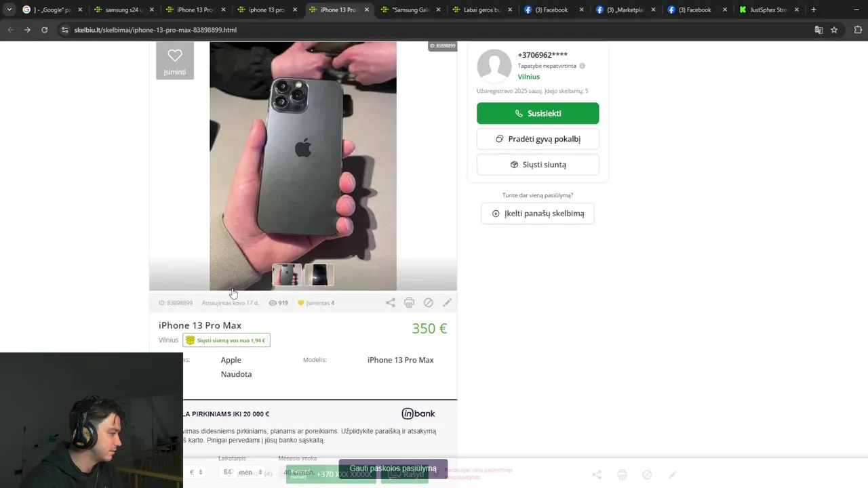Print the listing using the printer icon
This screenshot has width=868, height=488.
click(x=409, y=303)
